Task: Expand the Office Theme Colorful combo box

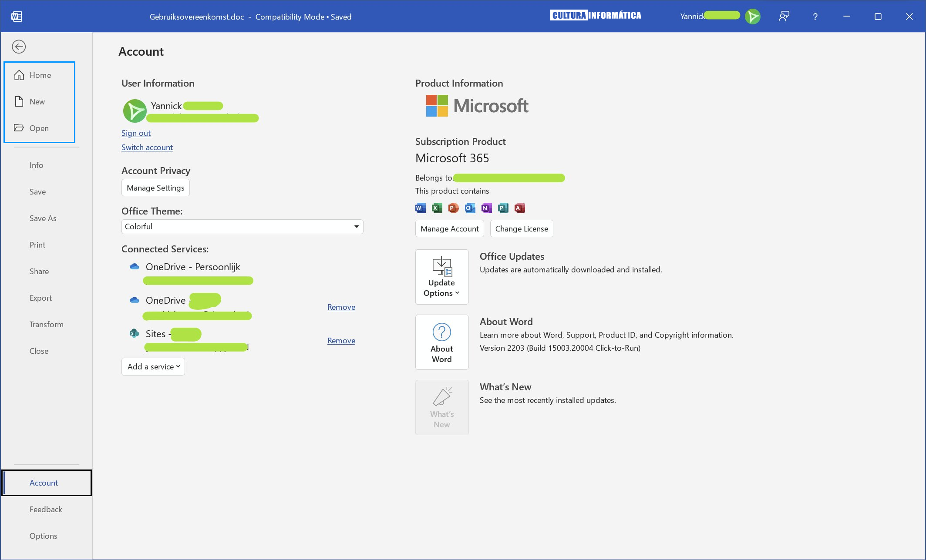Action: (242, 227)
